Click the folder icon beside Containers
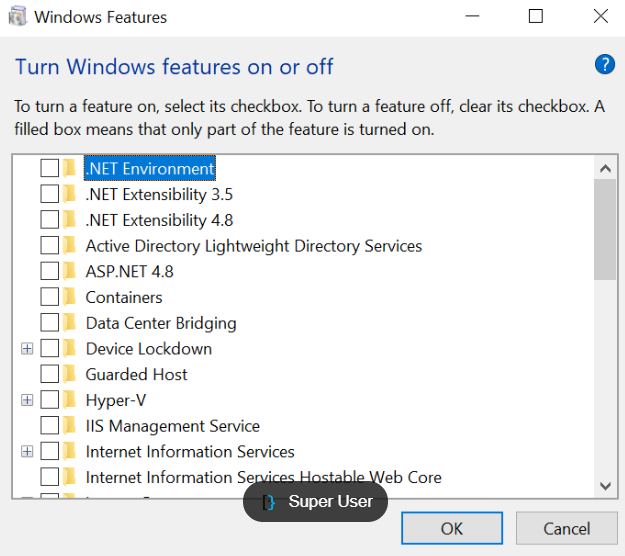625x556 pixels. [70, 297]
